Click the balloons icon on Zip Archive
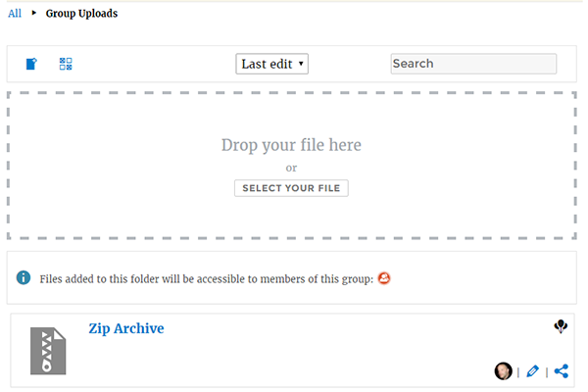Screen dimensions: 588x392 [x=561, y=327]
